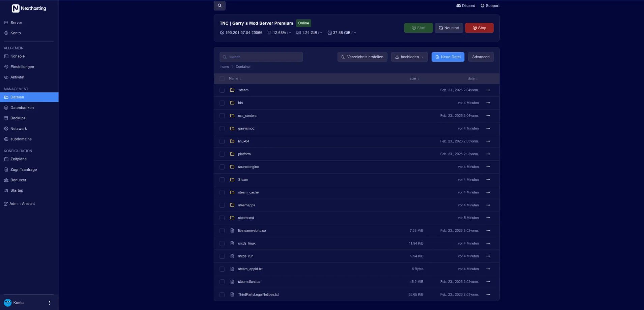Toggle the select-all checkbox in header
This screenshot has height=310, width=644.
click(x=222, y=79)
